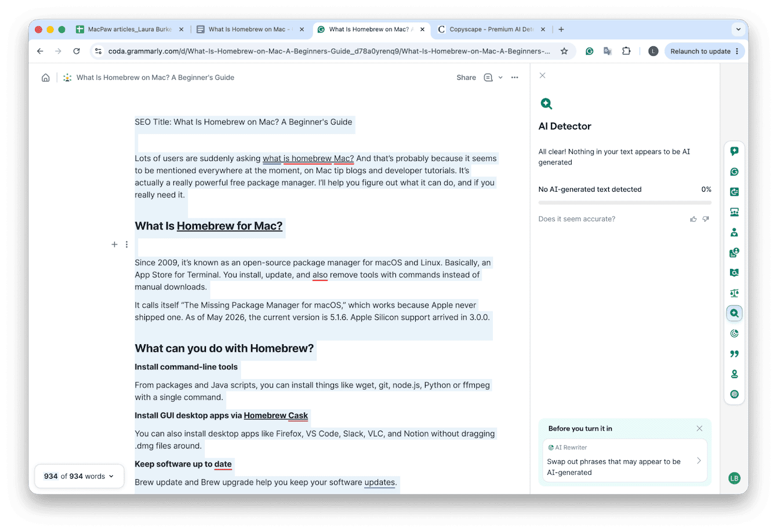Viewport: 777px width, 532px height.
Task: Go back to previous page
Action: (x=40, y=51)
